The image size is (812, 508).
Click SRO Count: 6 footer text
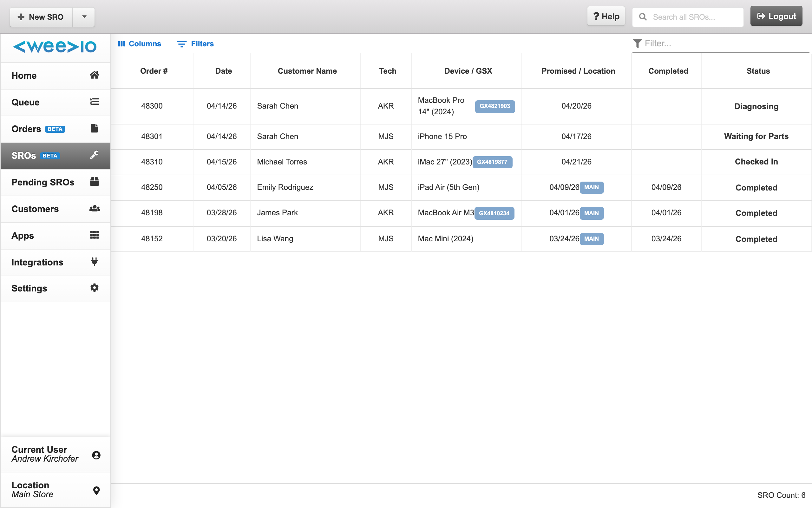coord(781,495)
